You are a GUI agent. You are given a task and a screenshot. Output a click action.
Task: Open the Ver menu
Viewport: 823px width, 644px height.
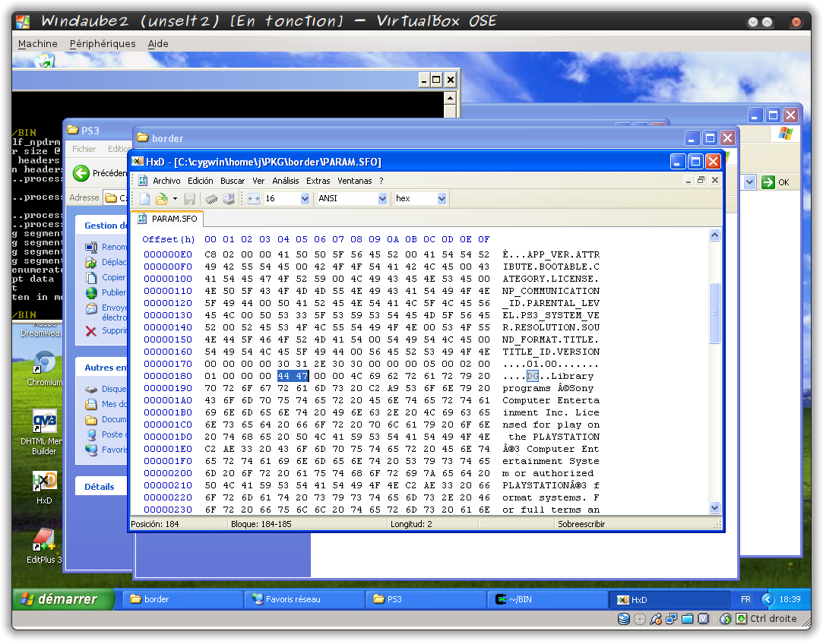tap(258, 181)
